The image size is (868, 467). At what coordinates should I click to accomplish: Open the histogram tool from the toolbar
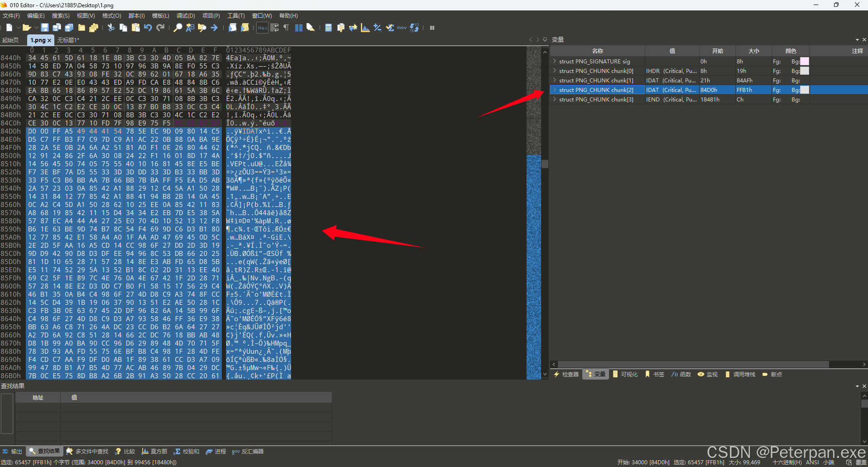click(x=365, y=28)
